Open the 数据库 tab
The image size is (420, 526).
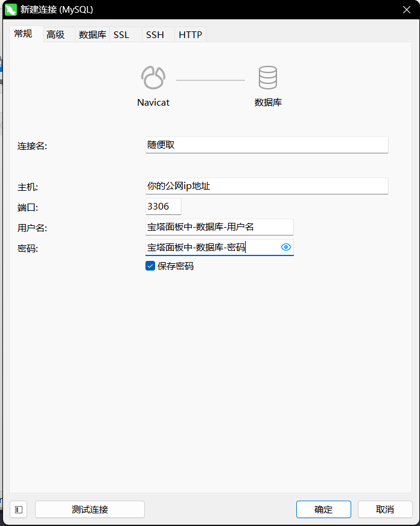click(92, 34)
